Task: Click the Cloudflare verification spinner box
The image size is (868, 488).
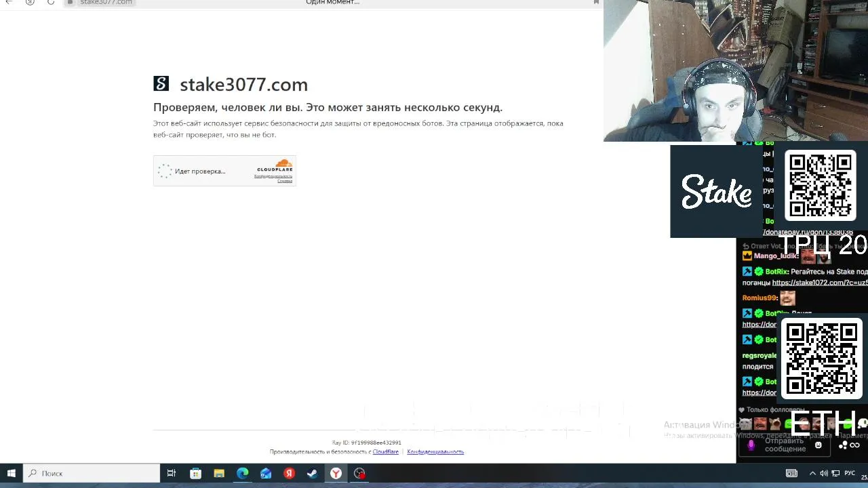Action: point(224,171)
